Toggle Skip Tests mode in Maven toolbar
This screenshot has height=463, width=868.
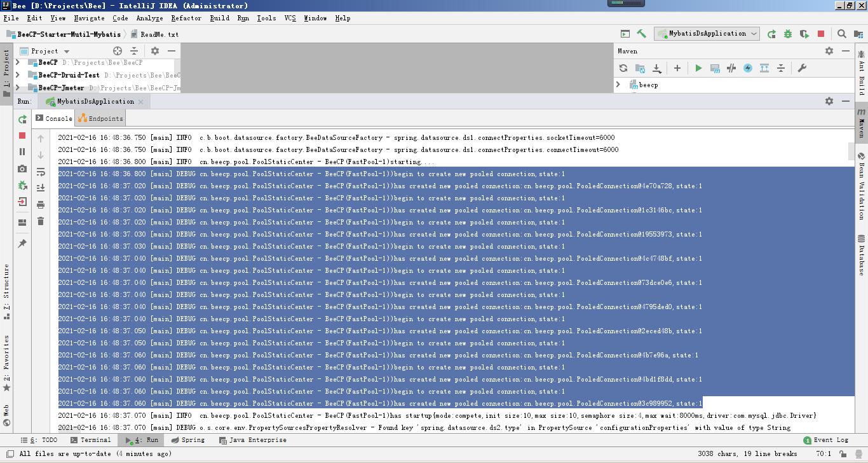(748, 68)
